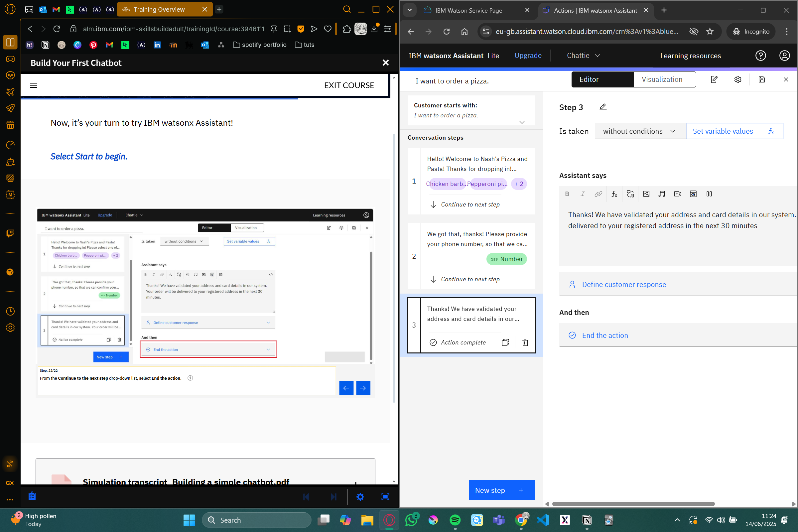798x532 pixels.
Task: Toggle the course hamburger menu
Action: point(34,85)
